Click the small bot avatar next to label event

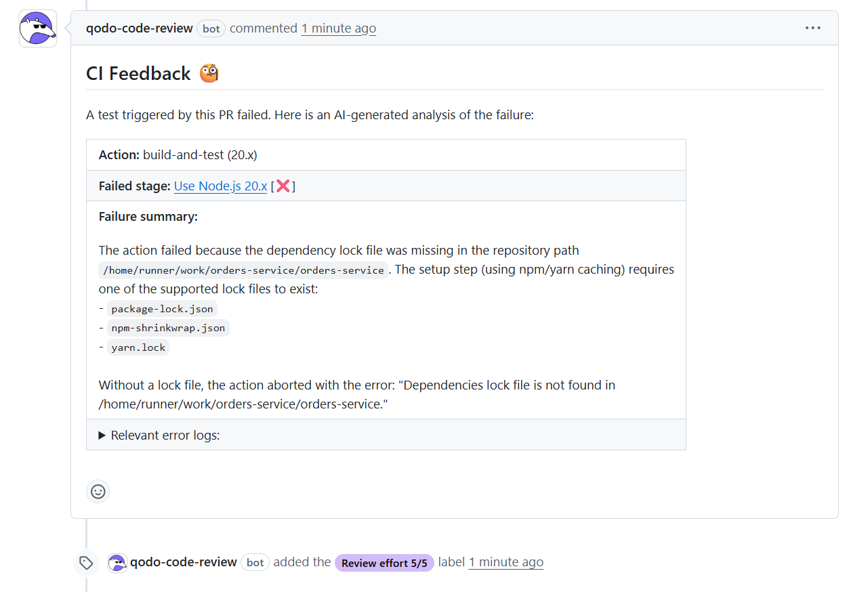click(x=117, y=562)
